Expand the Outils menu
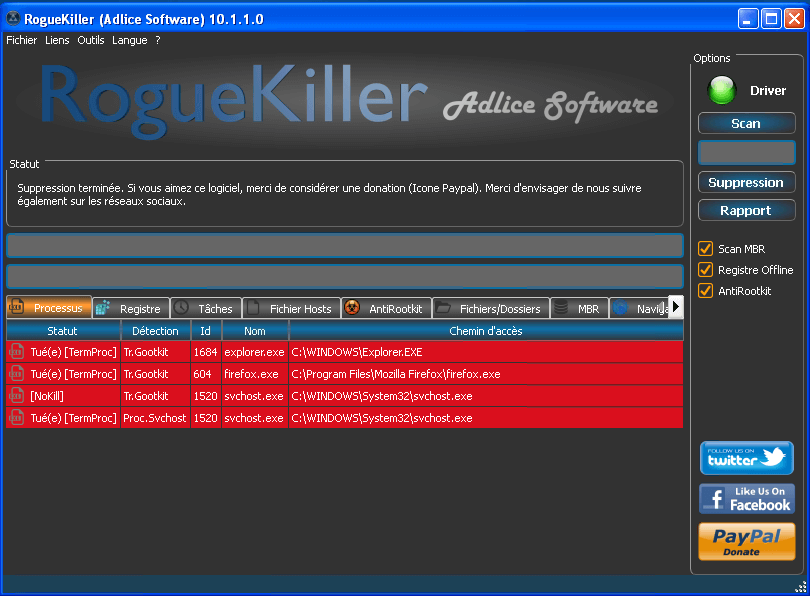This screenshot has height=596, width=810. [90, 40]
